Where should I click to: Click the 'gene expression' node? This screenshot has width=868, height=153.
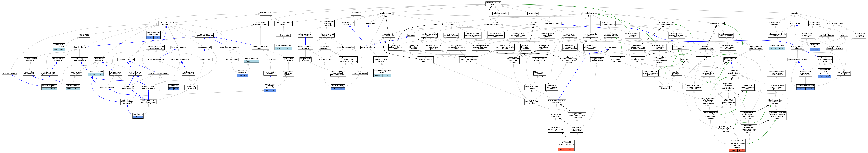point(611,47)
